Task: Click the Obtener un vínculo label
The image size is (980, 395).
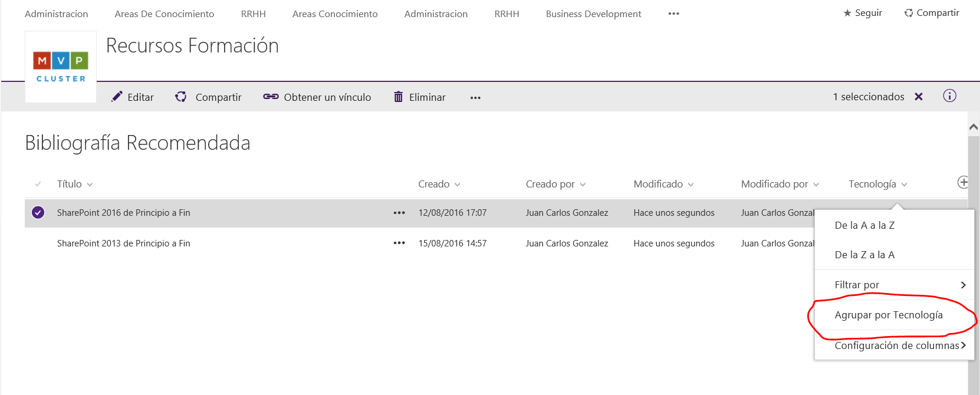Action: pyautogui.click(x=328, y=97)
